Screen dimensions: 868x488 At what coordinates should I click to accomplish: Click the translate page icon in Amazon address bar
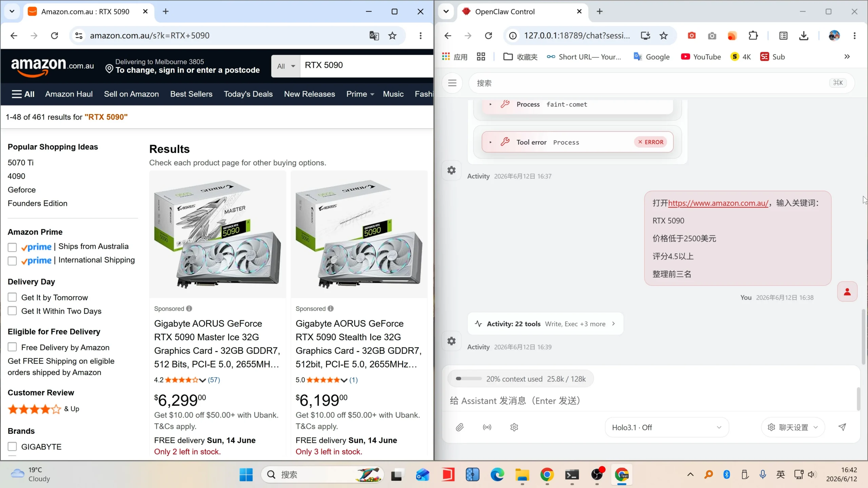click(374, 36)
